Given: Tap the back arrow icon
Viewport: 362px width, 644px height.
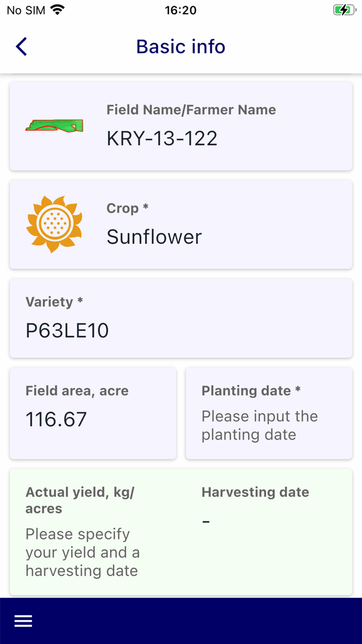Looking at the screenshot, I should click(x=21, y=46).
